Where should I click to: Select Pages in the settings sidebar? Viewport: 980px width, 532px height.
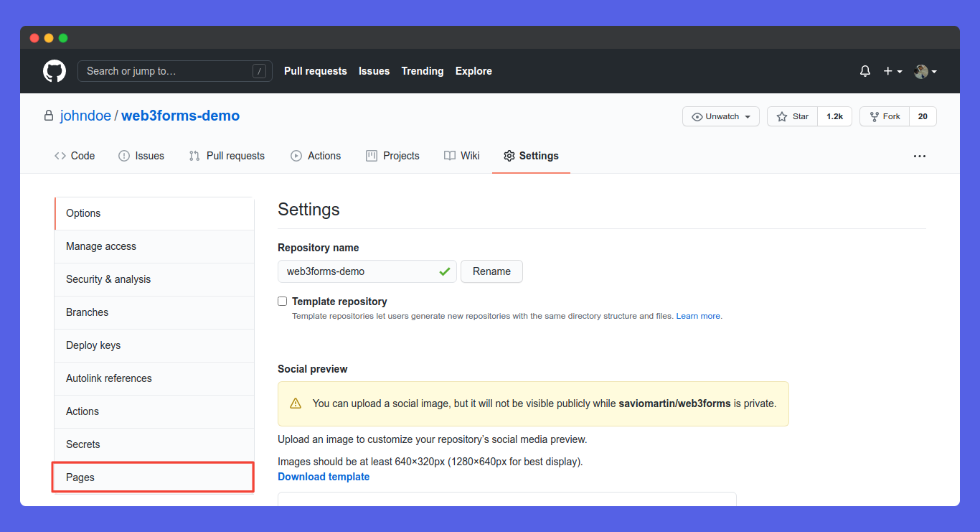(x=153, y=477)
